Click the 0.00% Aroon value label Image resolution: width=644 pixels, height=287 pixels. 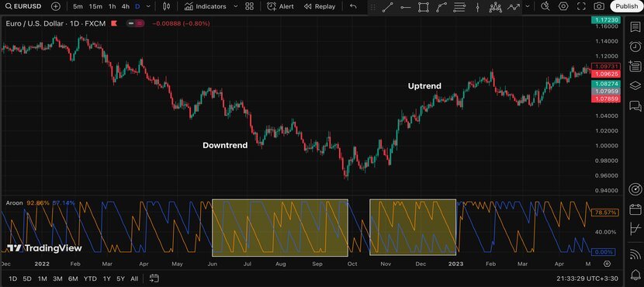(x=604, y=252)
